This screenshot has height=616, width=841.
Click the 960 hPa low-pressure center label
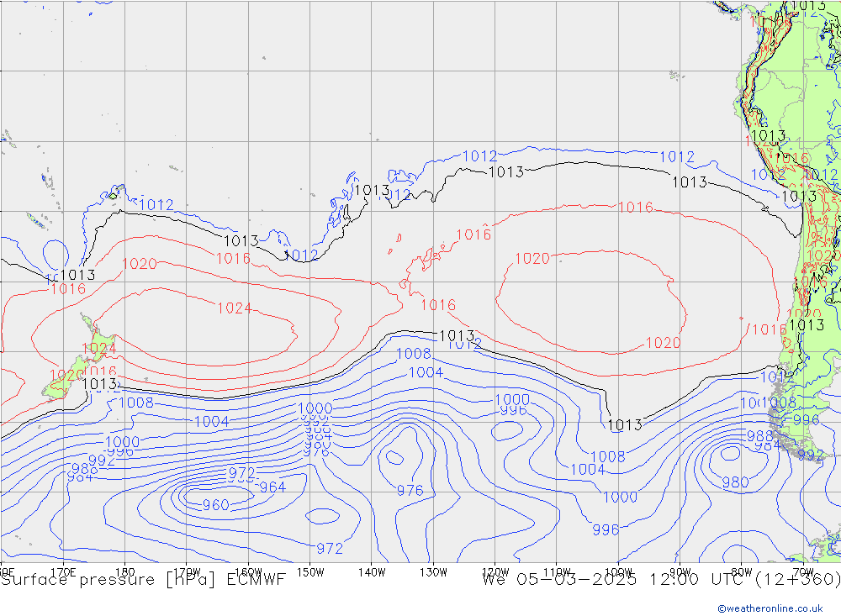click(215, 504)
